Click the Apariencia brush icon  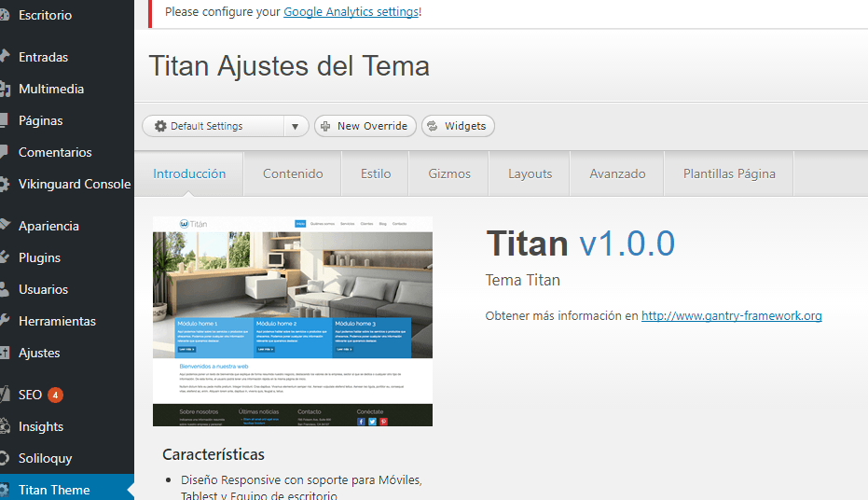tap(5, 226)
